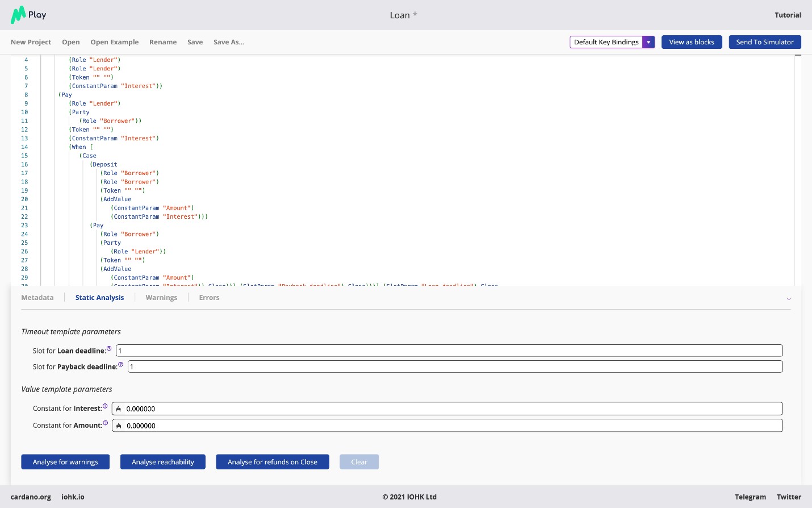Select the Static Analysis tab
This screenshot has height=508, width=812.
coord(99,298)
